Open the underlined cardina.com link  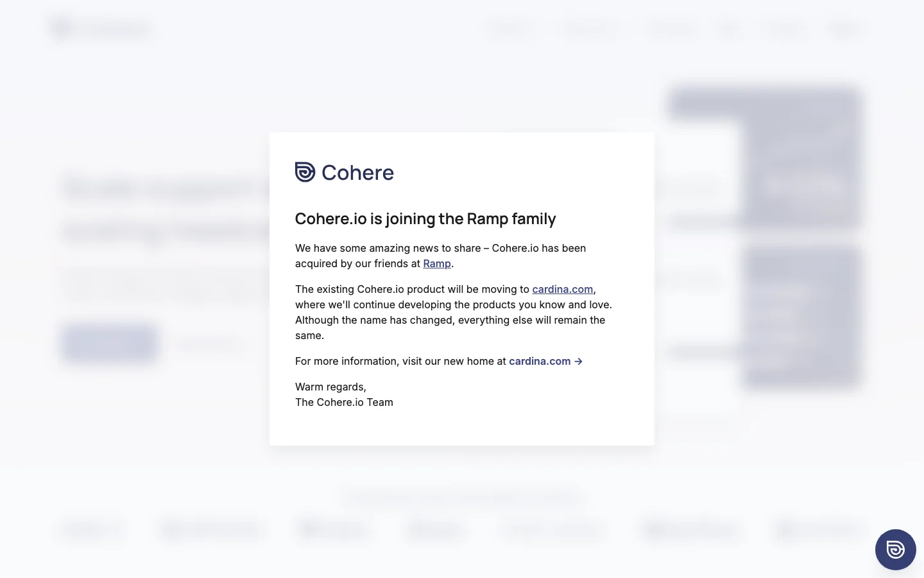click(563, 289)
